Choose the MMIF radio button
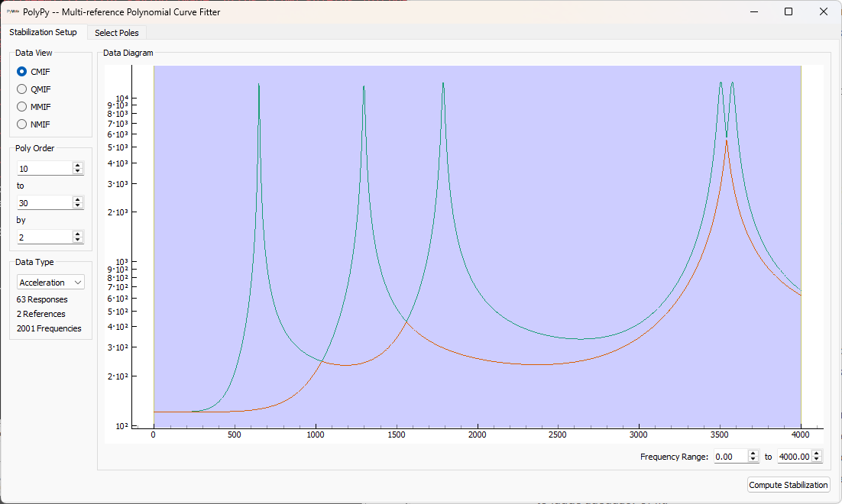842x504 pixels. coord(22,107)
